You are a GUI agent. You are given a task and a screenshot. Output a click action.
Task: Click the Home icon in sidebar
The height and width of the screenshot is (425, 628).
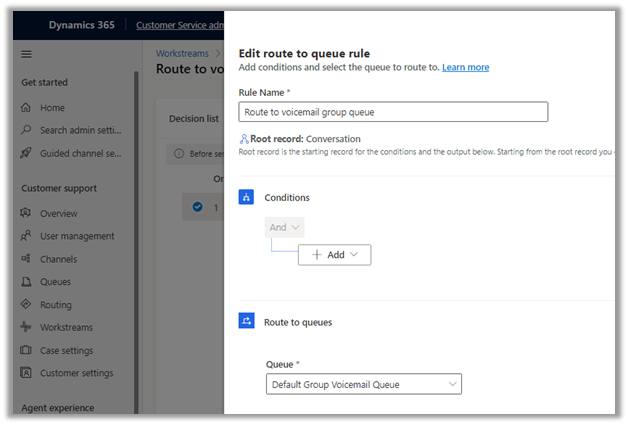[27, 107]
